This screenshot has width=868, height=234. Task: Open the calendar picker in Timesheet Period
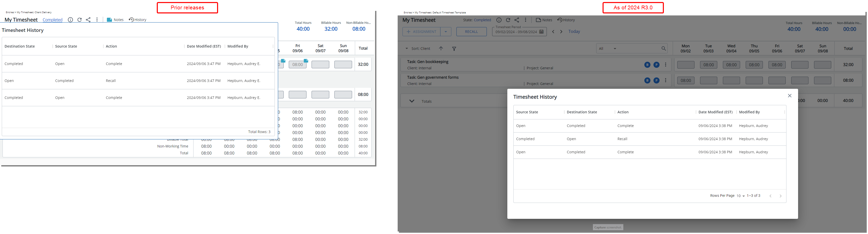pos(541,32)
